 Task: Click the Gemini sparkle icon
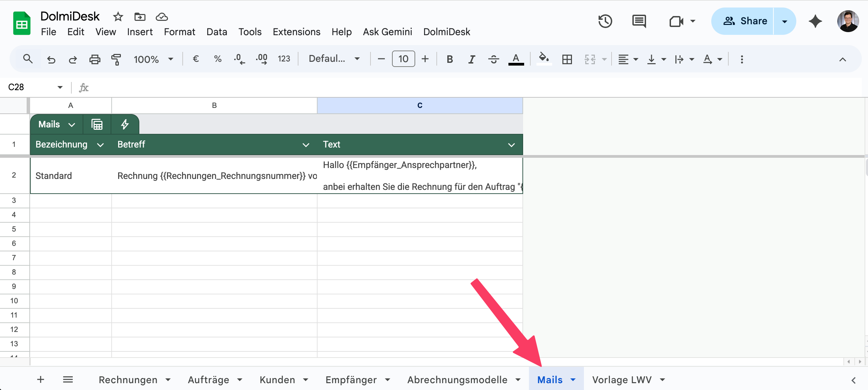pyautogui.click(x=815, y=21)
